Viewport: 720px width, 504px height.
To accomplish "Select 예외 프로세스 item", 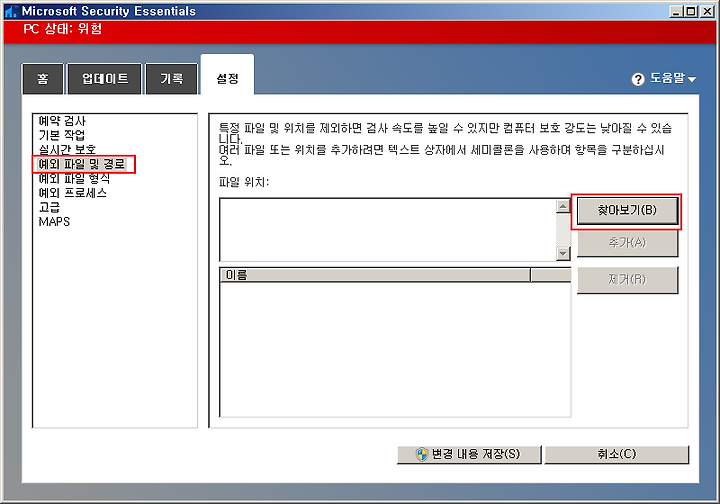I will tap(73, 193).
